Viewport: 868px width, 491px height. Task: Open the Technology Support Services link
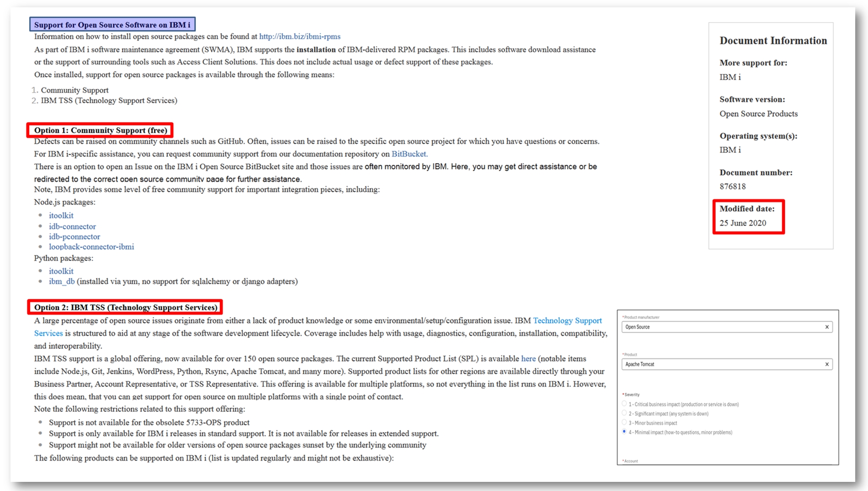pos(567,321)
